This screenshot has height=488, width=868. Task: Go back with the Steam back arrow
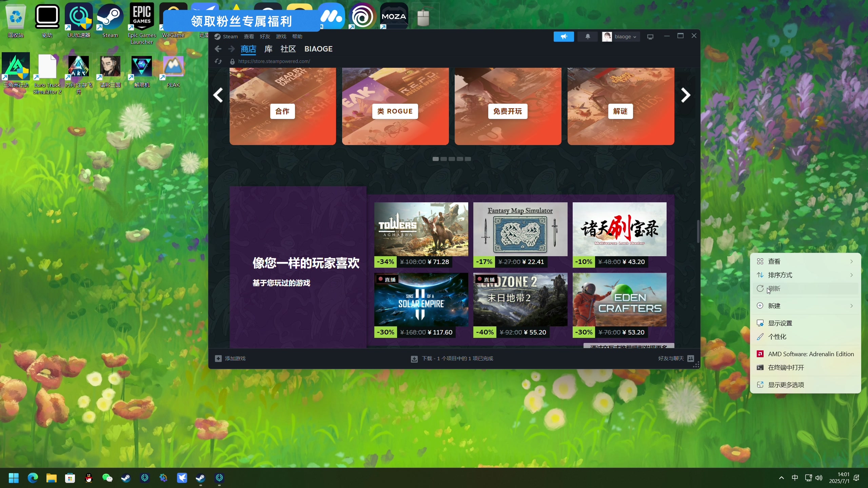218,49
